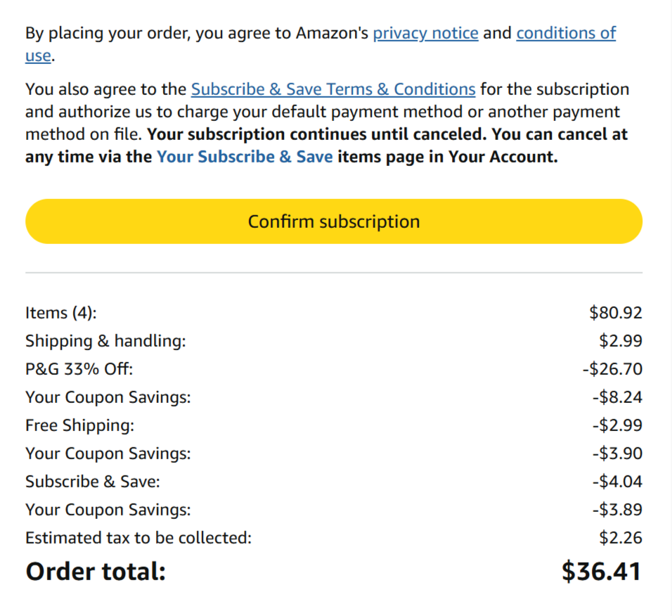This screenshot has width=672, height=616.
Task: Click the Items (4) label
Action: [60, 313]
